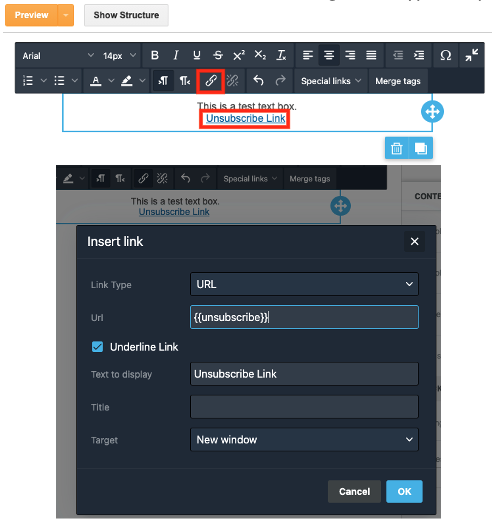Open the Special links menu
The width and height of the screenshot is (493, 523).
pyautogui.click(x=331, y=81)
